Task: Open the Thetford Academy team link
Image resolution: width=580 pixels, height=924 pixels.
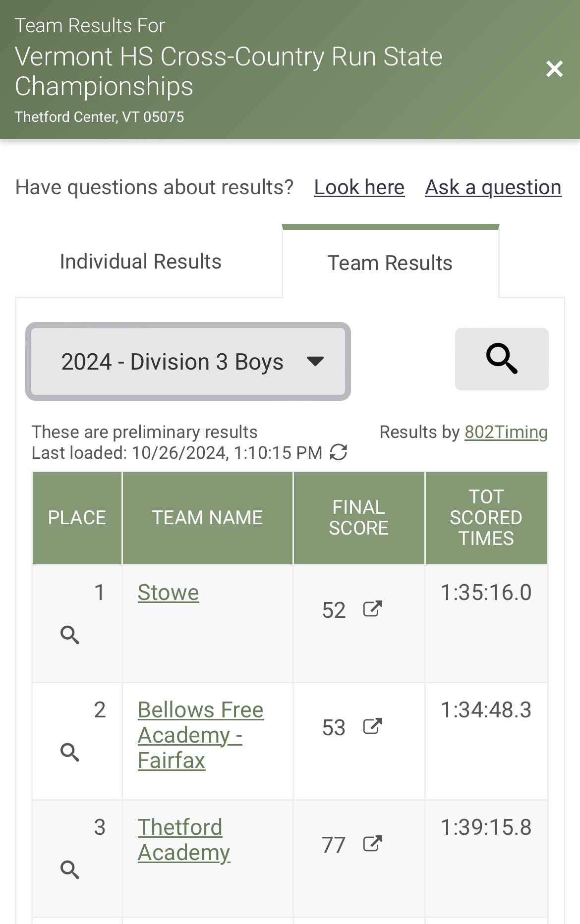Action: 184,840
